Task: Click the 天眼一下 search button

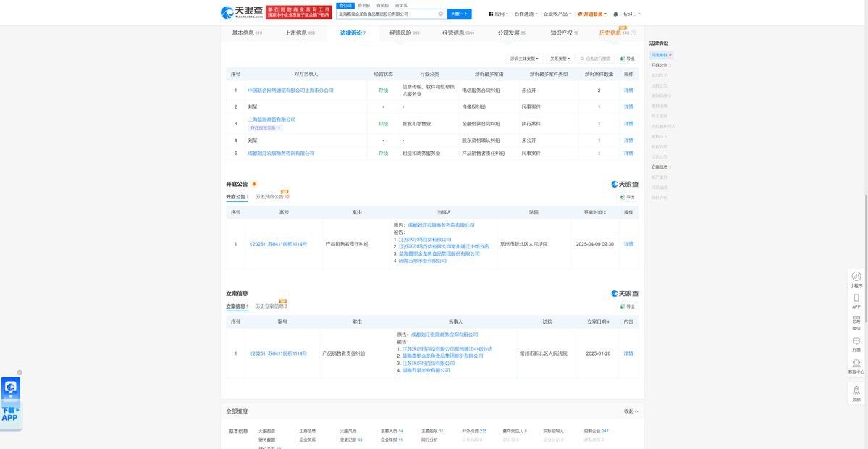Action: point(460,14)
